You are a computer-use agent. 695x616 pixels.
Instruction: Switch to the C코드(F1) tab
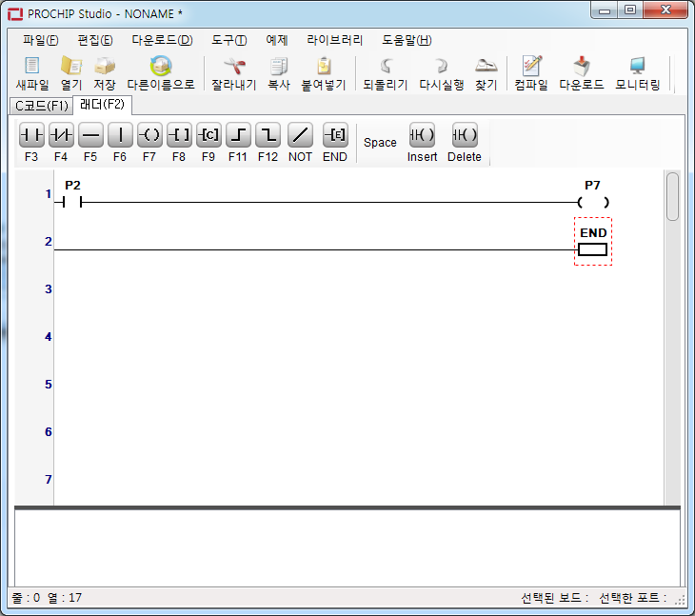(x=42, y=106)
